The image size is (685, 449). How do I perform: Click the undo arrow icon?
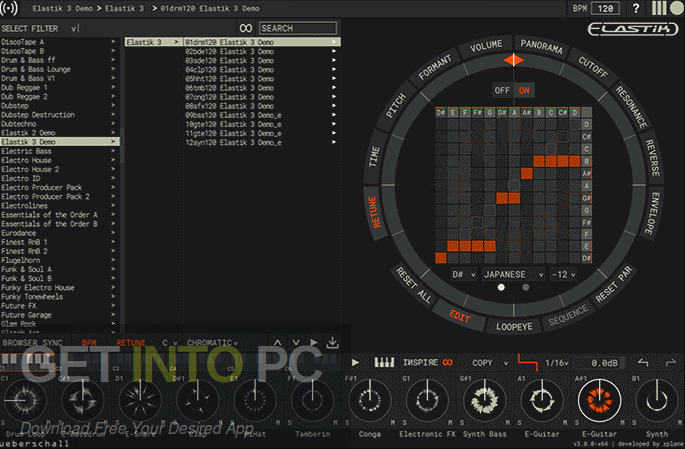pyautogui.click(x=643, y=363)
